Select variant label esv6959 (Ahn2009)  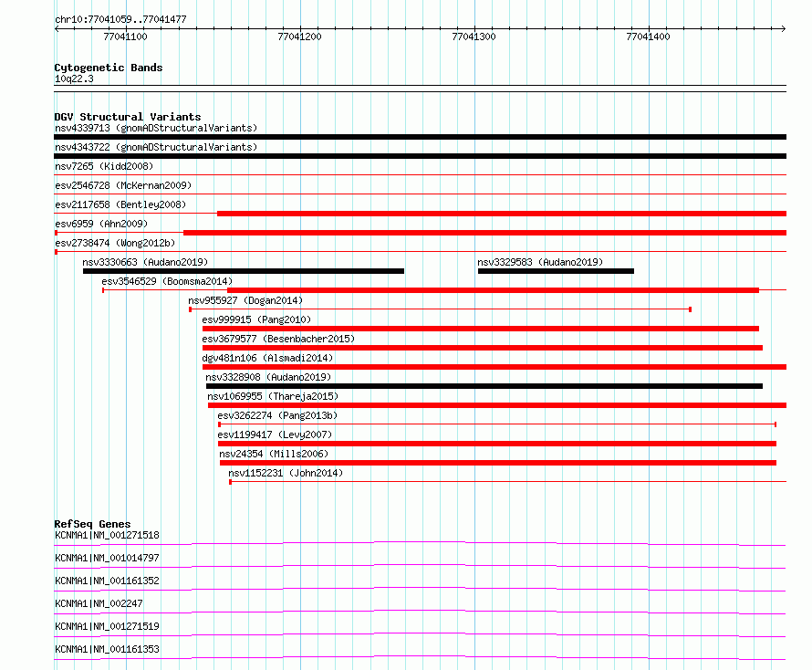tap(101, 224)
